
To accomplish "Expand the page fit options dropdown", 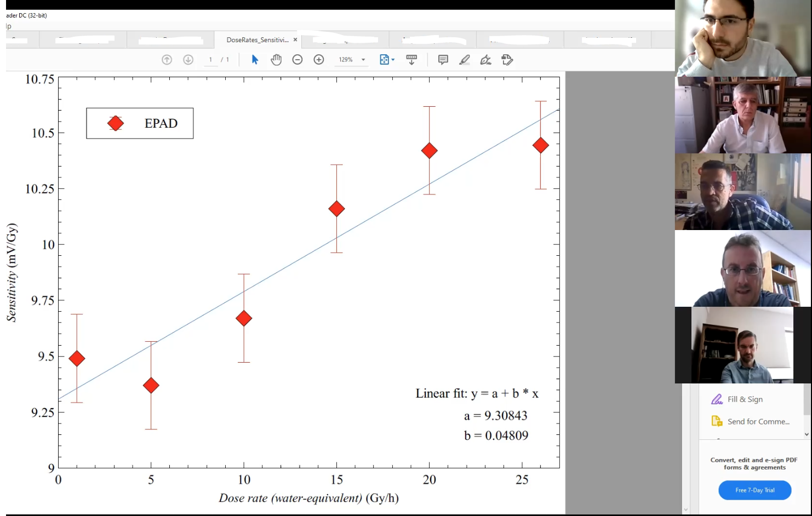I will 393,60.
